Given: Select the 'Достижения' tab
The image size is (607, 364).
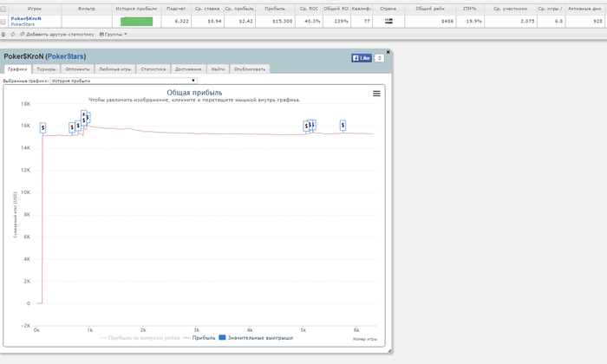Looking at the screenshot, I should [x=188, y=69].
